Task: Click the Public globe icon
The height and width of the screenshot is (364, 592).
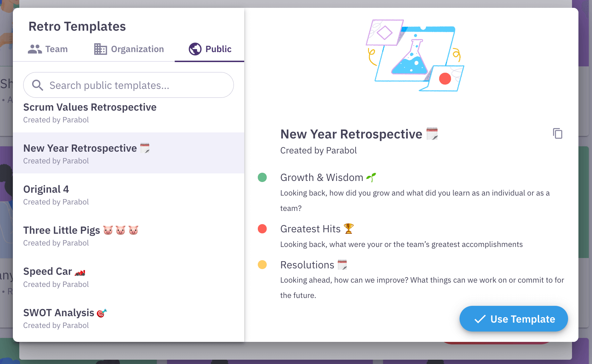Action: (x=195, y=49)
